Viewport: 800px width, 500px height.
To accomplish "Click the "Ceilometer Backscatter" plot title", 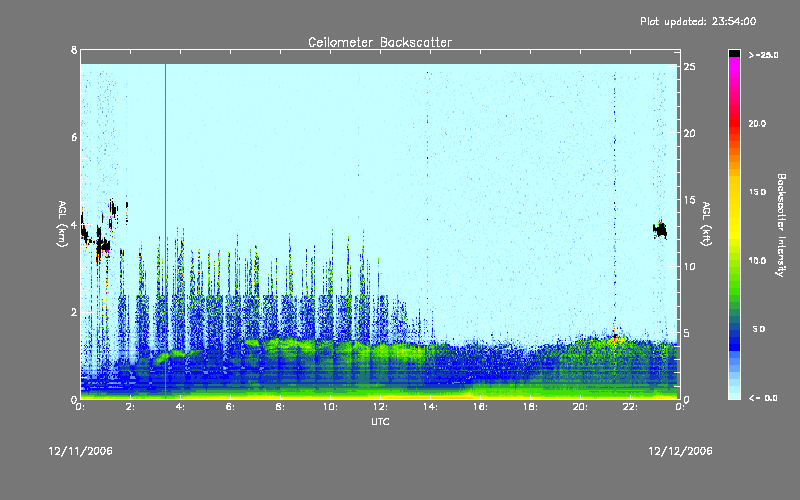I will point(380,42).
